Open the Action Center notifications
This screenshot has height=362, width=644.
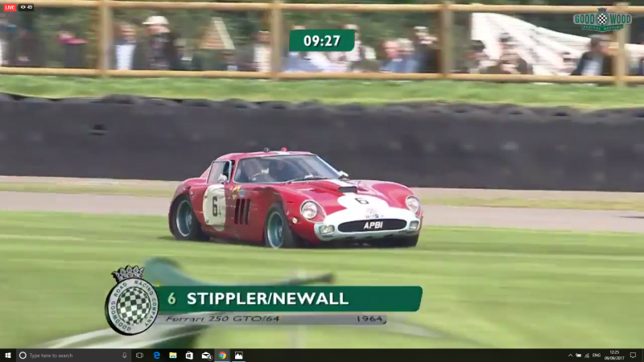(x=634, y=355)
